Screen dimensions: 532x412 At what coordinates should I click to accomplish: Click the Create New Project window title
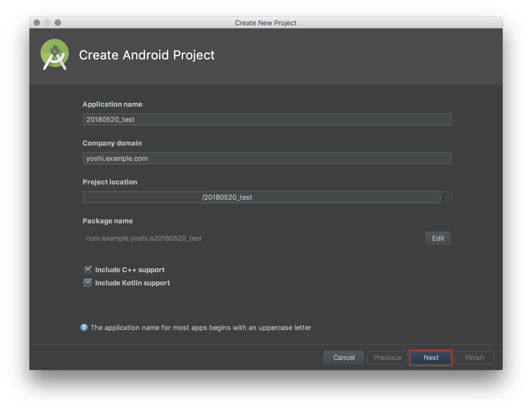point(265,23)
